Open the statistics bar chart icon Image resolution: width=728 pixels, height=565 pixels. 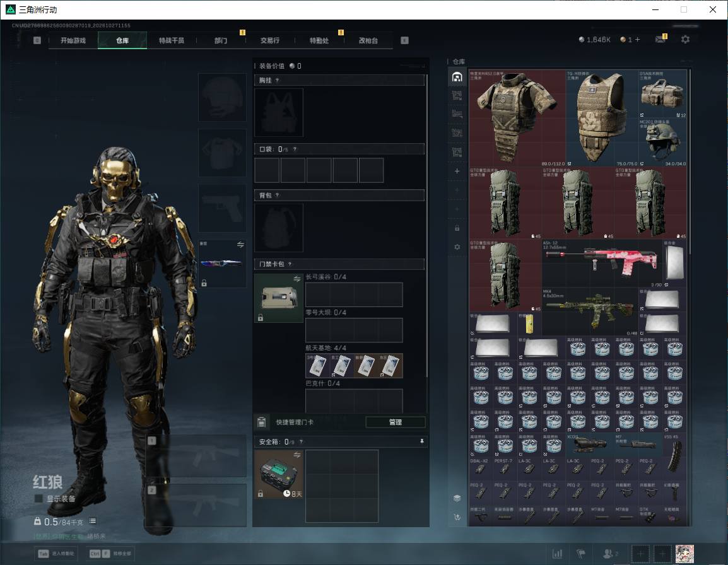(x=557, y=554)
